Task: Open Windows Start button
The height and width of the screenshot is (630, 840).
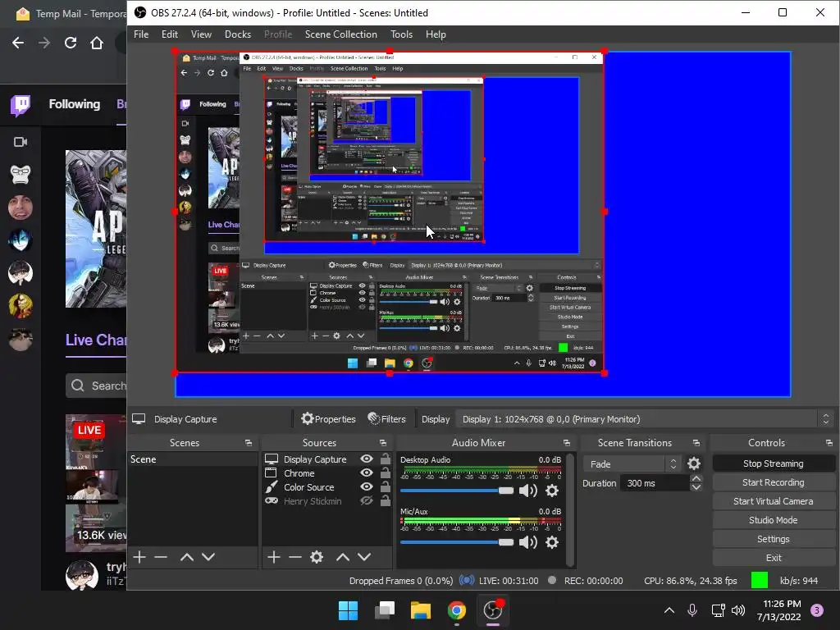Action: click(x=348, y=610)
